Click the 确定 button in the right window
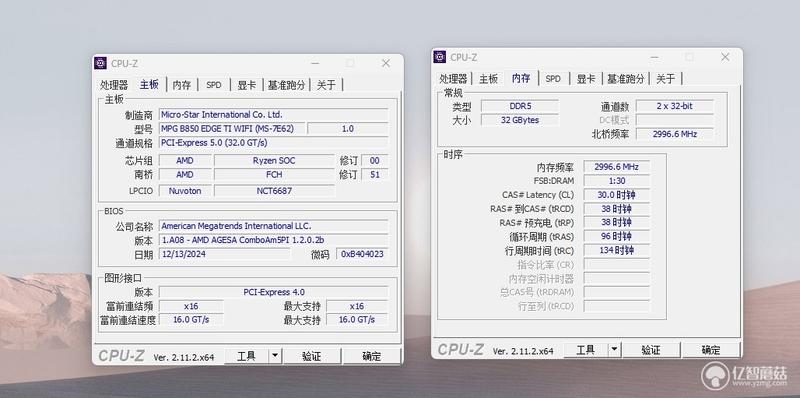This screenshot has width=800, height=398. [x=711, y=350]
